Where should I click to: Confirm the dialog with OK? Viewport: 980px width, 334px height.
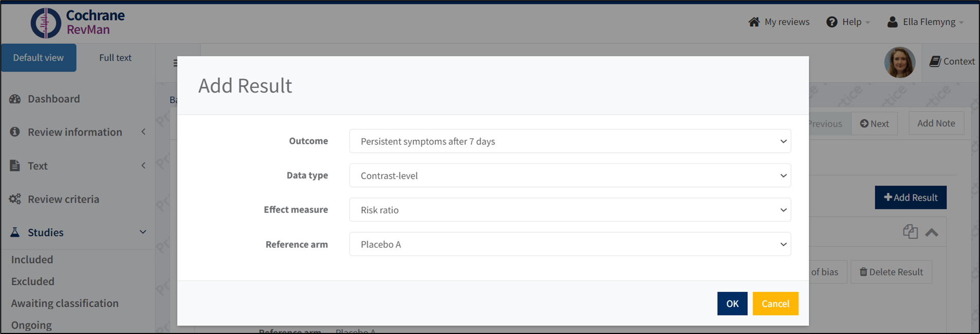(732, 304)
